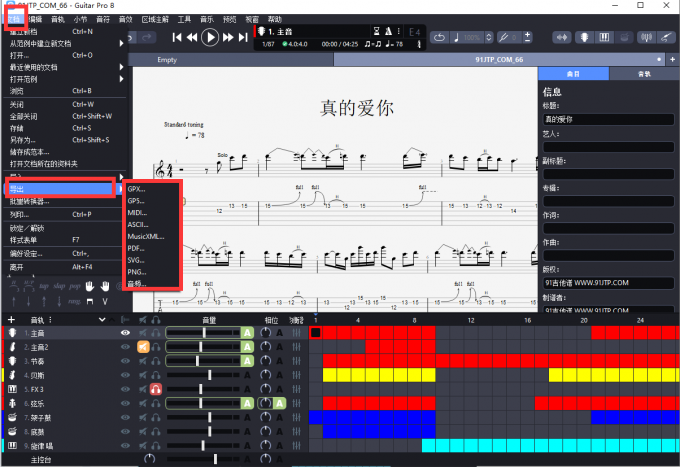Expand the 最近使用的文档 submenu arrow
Screen dimensions: 680x467
[x=121, y=67]
